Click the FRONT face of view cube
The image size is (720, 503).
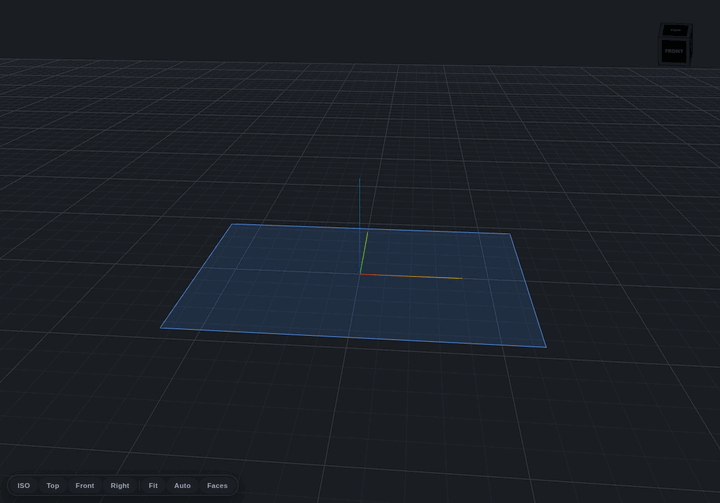point(674,51)
